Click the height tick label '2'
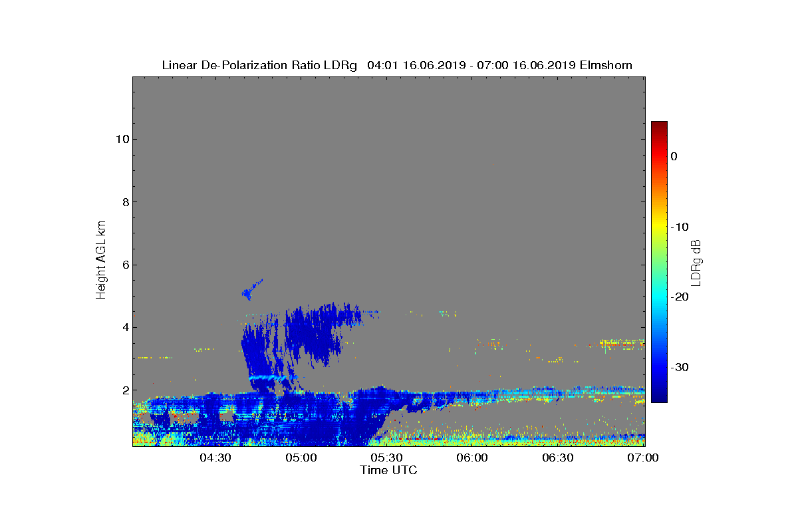798x532 pixels. click(x=125, y=390)
